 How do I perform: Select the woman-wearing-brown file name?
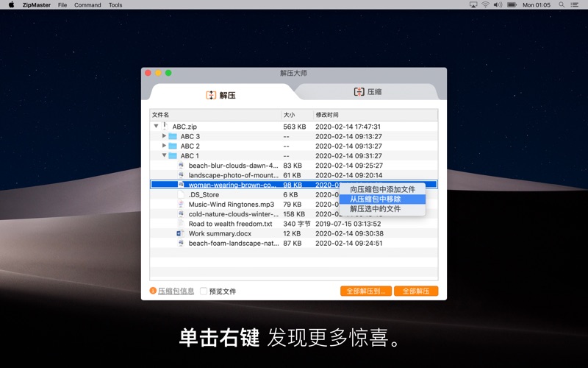pyautogui.click(x=232, y=185)
